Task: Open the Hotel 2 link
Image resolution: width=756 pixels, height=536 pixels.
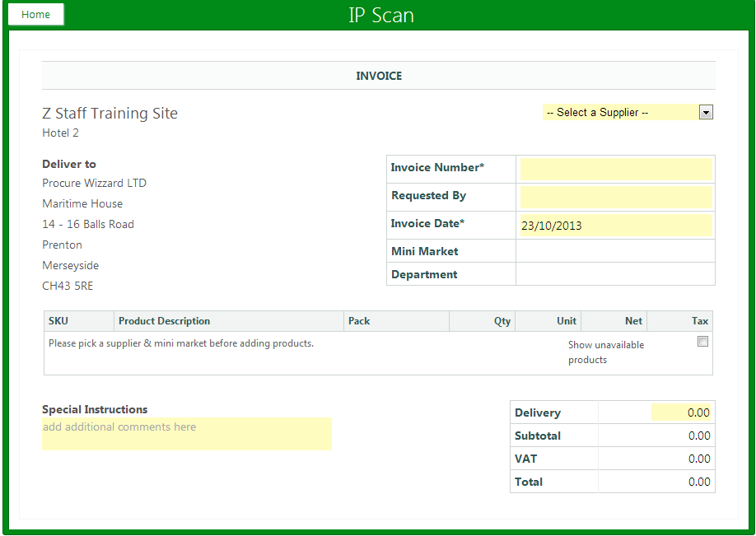Action: pos(59,133)
